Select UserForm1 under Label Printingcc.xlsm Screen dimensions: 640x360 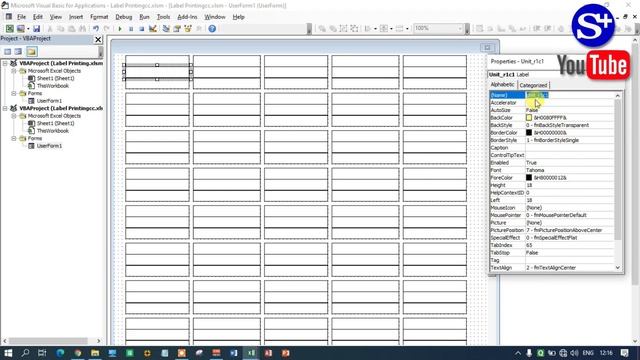tap(49, 146)
